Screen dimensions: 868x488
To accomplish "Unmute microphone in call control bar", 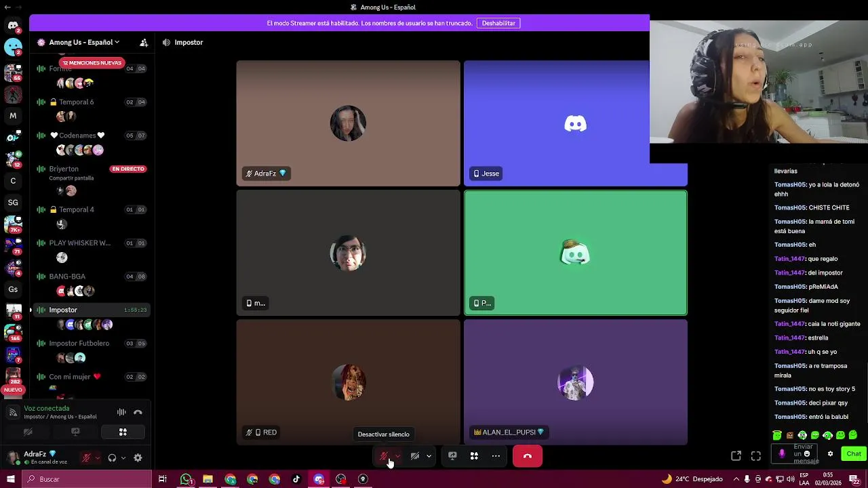I will [383, 456].
